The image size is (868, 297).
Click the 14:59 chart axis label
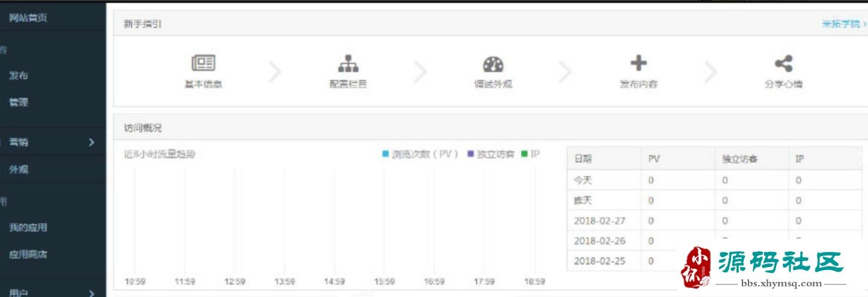[335, 281]
